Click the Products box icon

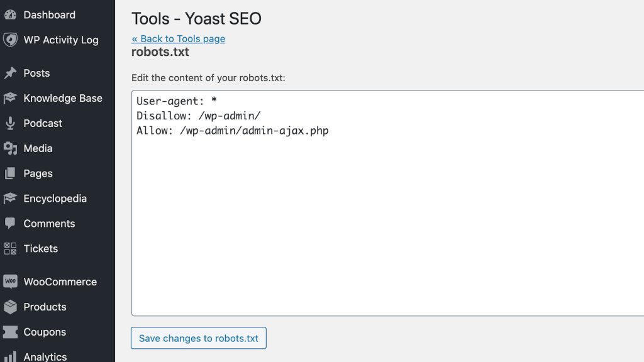click(x=10, y=307)
